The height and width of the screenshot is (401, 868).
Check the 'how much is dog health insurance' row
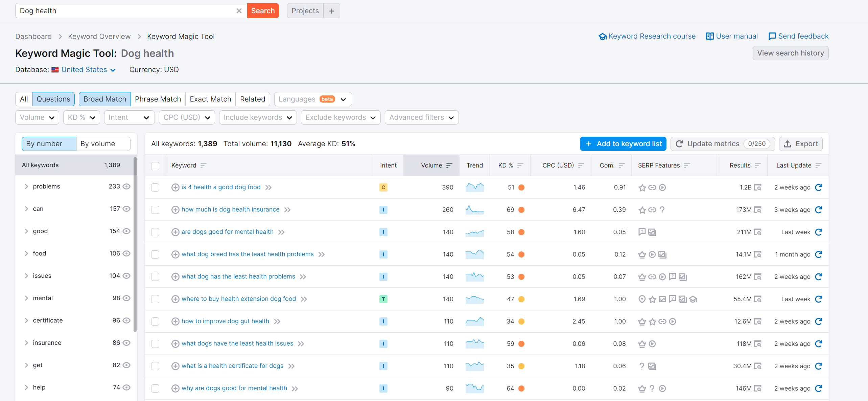point(155,210)
